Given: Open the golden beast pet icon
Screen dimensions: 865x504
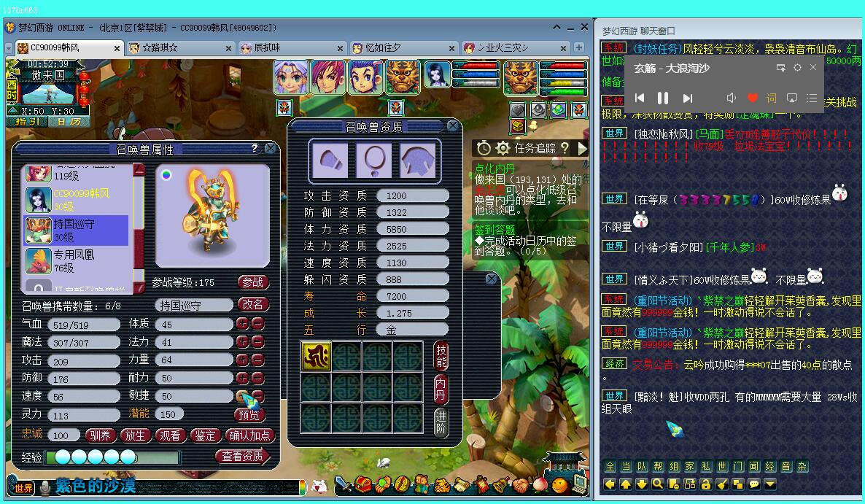Looking at the screenshot, I should click(x=441, y=485).
